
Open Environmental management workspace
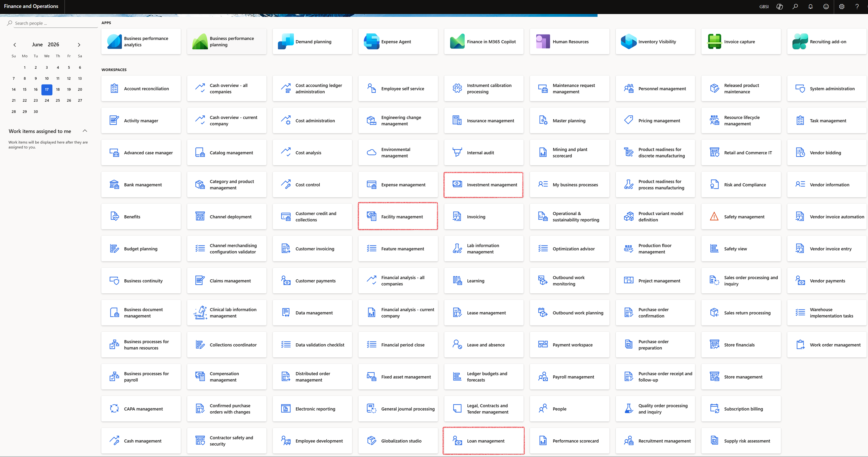pyautogui.click(x=398, y=153)
